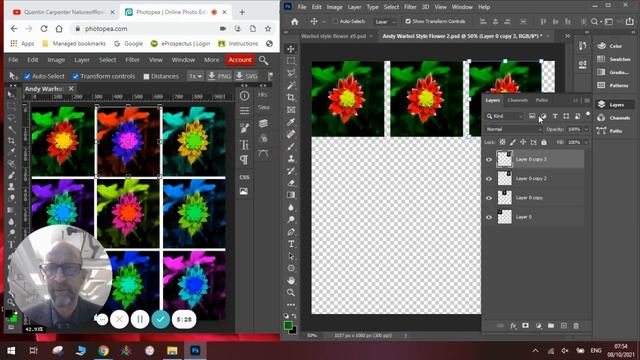Open the Photopea Info panel icon

[x=244, y=96]
